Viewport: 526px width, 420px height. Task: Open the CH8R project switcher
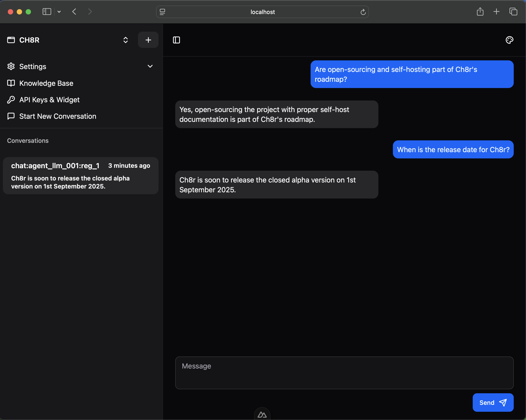click(125, 40)
